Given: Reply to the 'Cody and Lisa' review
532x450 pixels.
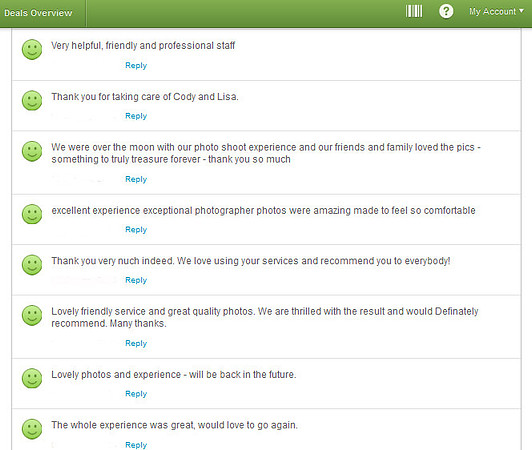Looking at the screenshot, I should 136,116.
